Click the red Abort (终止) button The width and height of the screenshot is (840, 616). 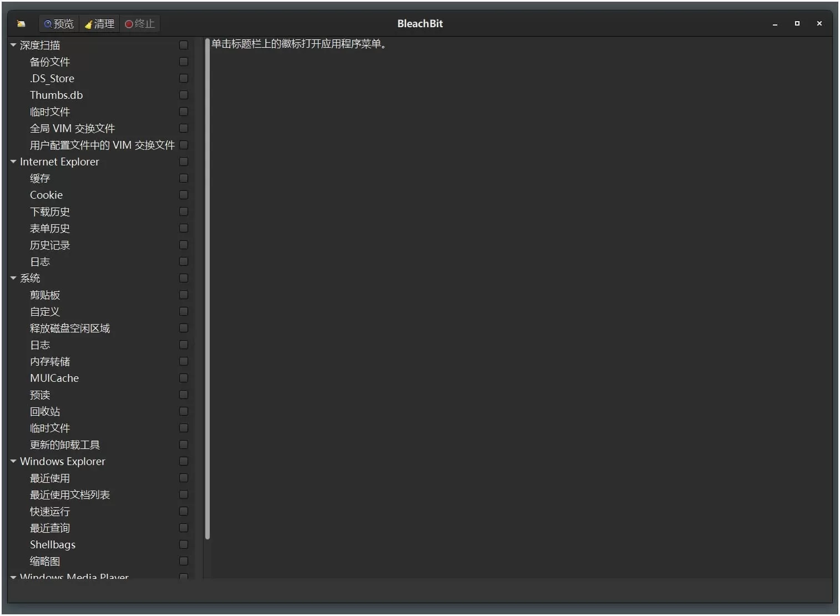pos(140,23)
